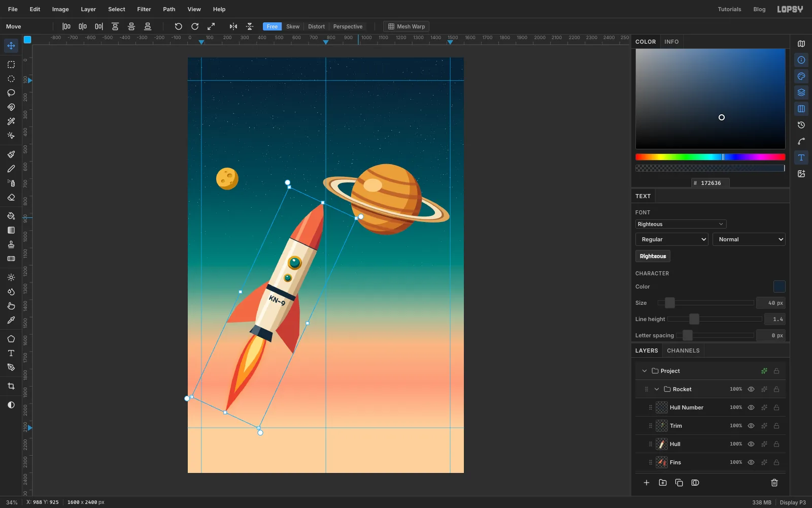Select the magic wand tool
The width and height of the screenshot is (812, 508).
click(x=11, y=121)
